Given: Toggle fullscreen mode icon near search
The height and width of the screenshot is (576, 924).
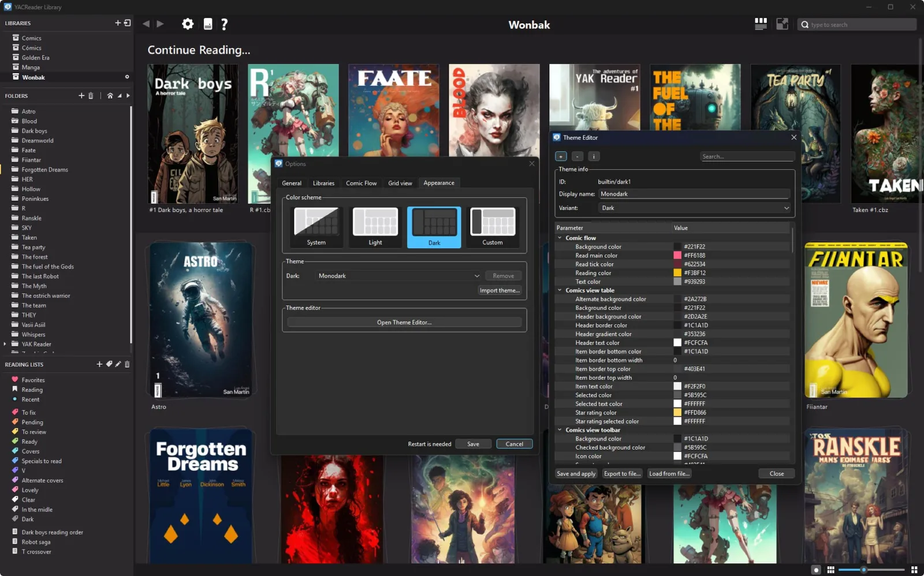Looking at the screenshot, I should pos(782,24).
